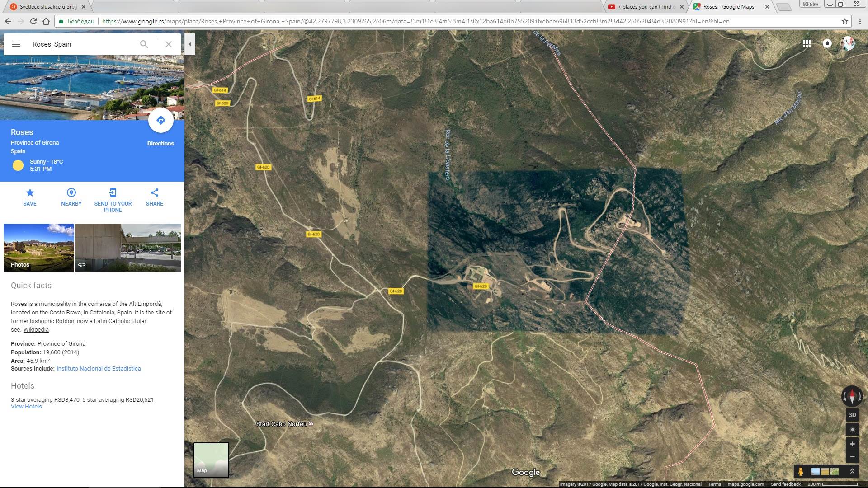Toggle the 3D tilt view

[852, 415]
